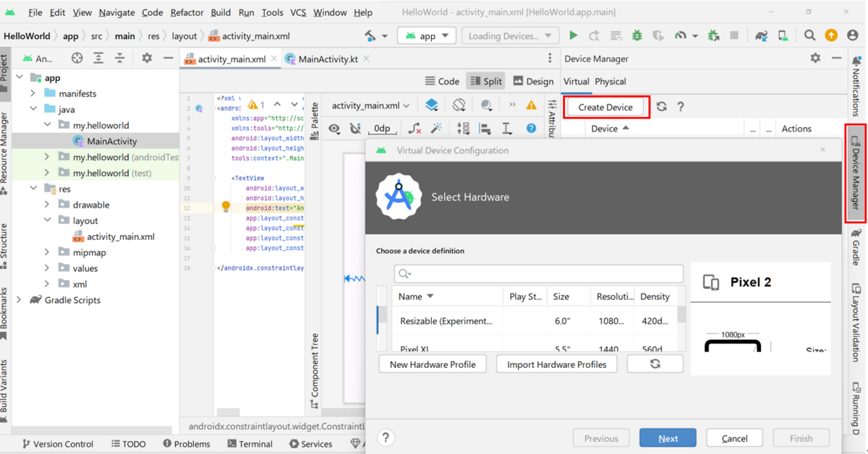
Task: Click the layout editor orange warning triangle
Action: coord(531,106)
